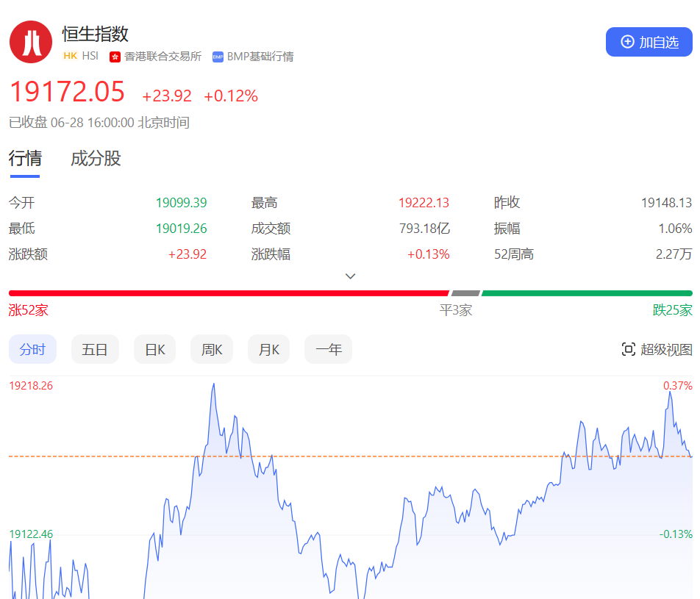Open 超级视图 super view
Viewport: 700px width, 599px height.
pos(657,349)
